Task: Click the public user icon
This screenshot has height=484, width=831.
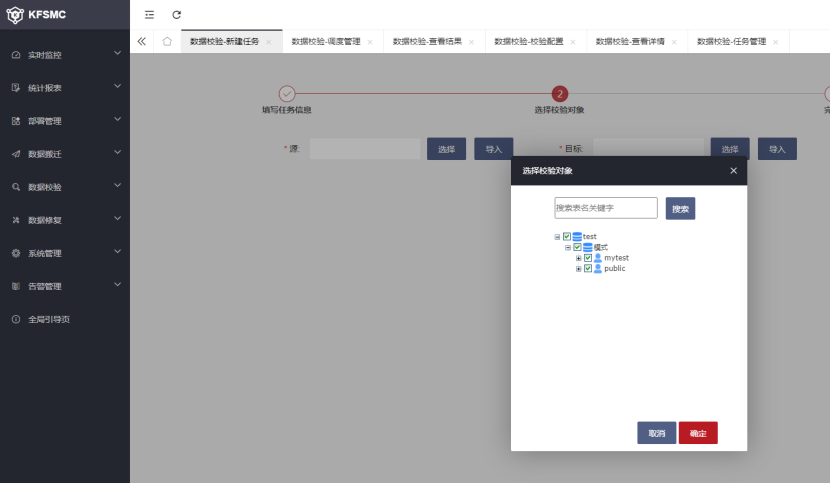Action: click(598, 268)
